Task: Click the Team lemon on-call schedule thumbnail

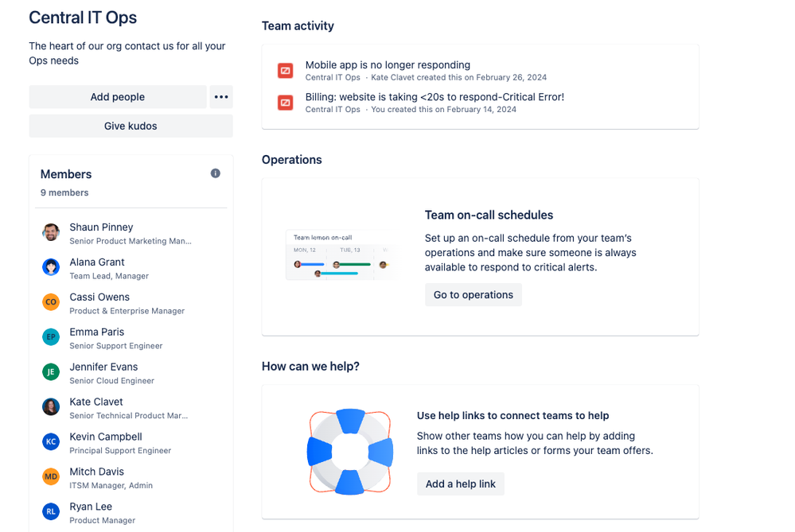Action: [x=341, y=256]
